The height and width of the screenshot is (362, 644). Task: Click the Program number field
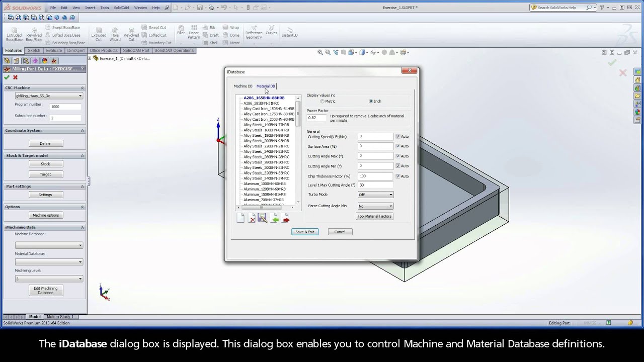pos(65,107)
